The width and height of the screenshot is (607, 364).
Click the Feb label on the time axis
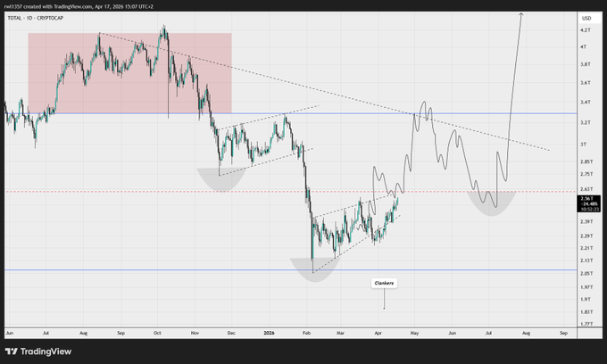click(306, 333)
